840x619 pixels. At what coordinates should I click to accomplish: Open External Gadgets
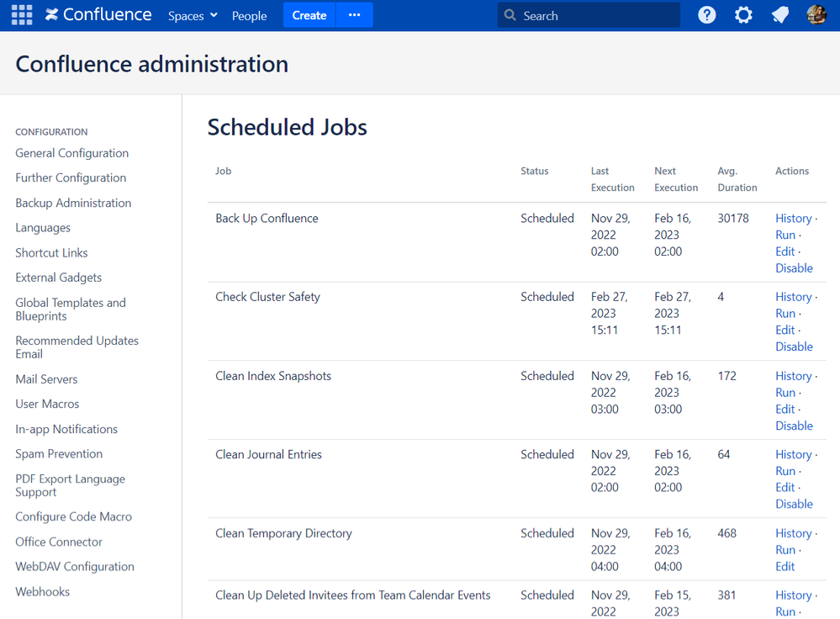pyautogui.click(x=58, y=278)
